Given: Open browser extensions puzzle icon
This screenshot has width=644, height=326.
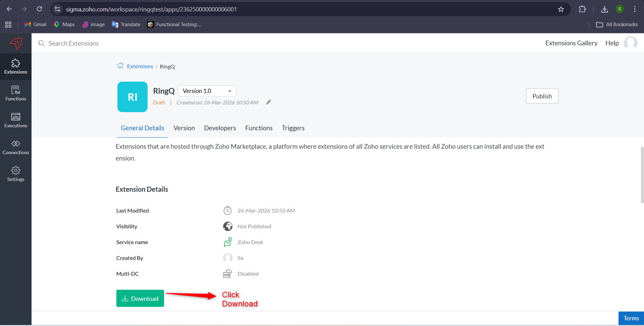Looking at the screenshot, I should coord(582,9).
